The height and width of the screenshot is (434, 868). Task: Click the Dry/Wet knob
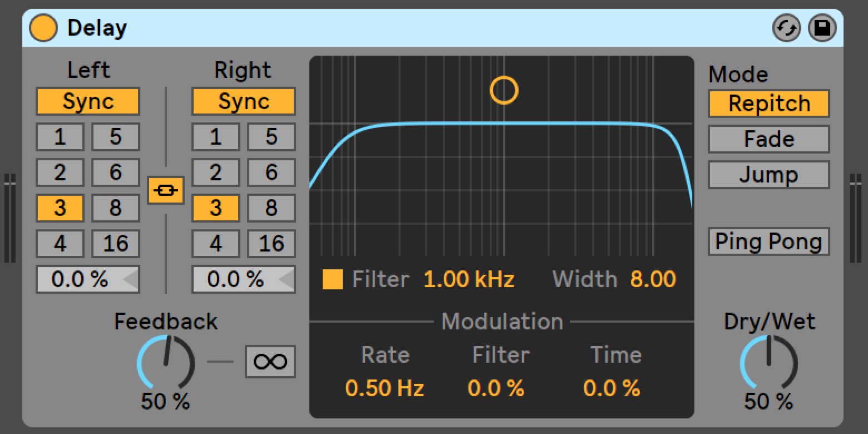pyautogui.click(x=769, y=363)
